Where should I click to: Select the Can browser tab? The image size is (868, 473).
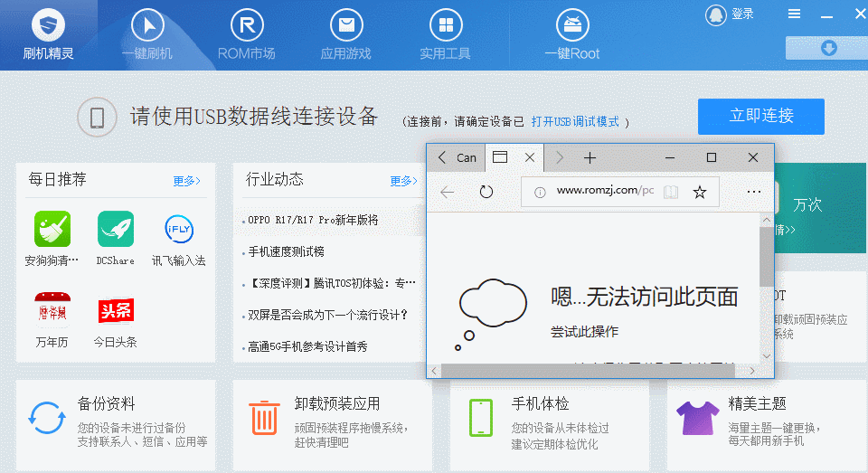(467, 158)
